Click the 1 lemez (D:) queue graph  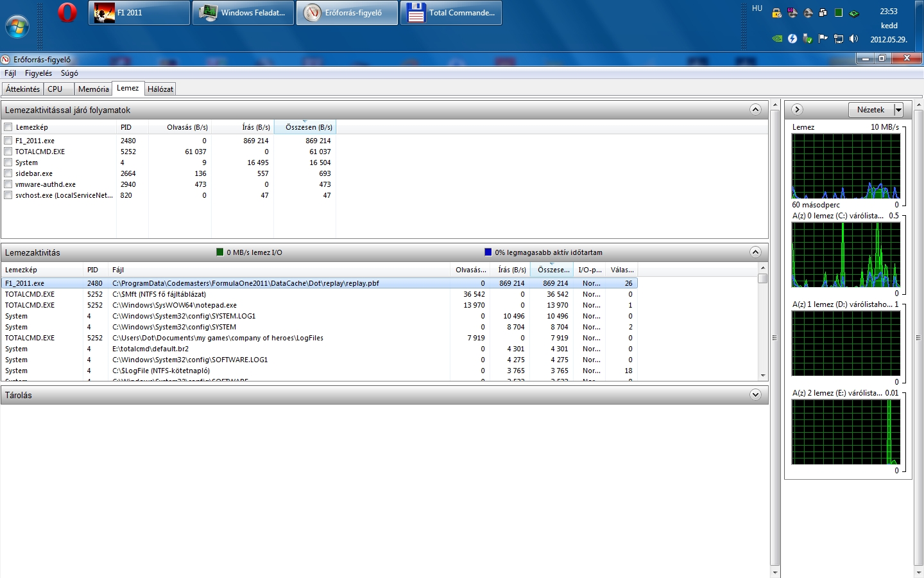[846, 343]
